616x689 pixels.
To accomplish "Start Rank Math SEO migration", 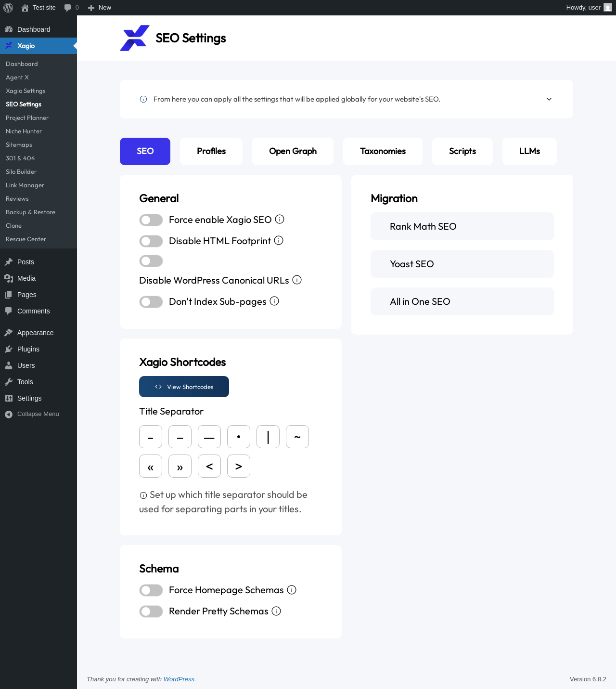I will click(x=462, y=226).
